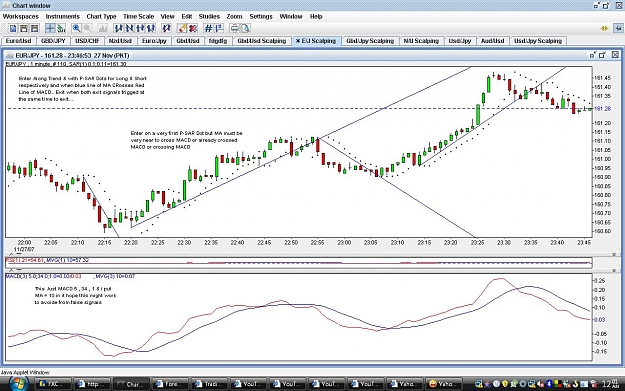Collapse the RSI panel with its chevron
625x391 pixels.
10,254
